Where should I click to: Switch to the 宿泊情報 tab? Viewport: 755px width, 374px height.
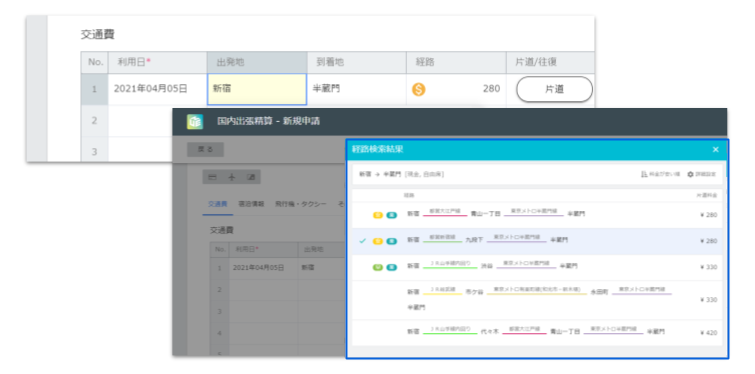[251, 204]
